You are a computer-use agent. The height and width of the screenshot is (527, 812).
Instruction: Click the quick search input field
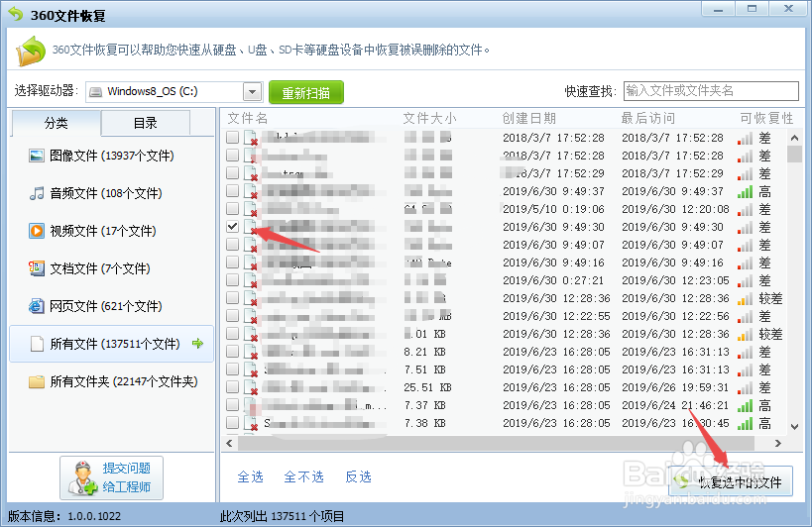tap(711, 91)
